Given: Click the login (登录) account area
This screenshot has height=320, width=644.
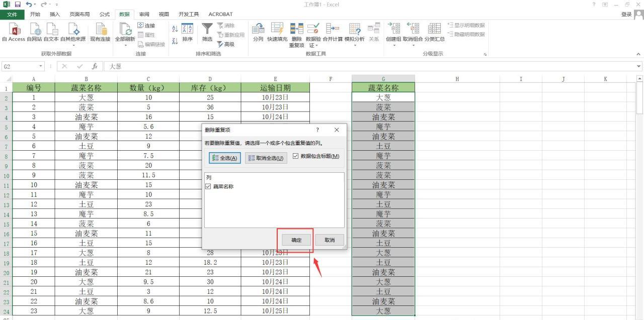Looking at the screenshot, I should tap(626, 15).
